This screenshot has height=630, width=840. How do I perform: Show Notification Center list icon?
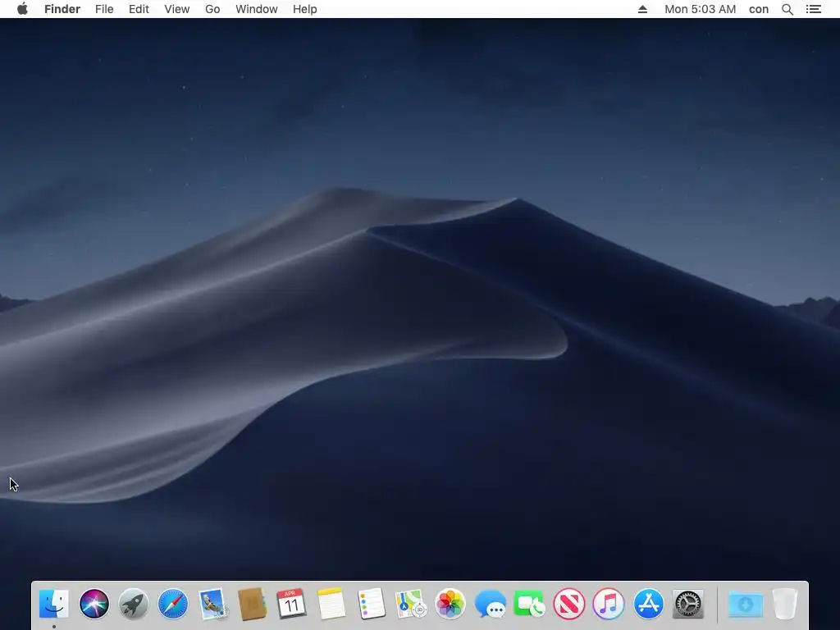click(814, 9)
